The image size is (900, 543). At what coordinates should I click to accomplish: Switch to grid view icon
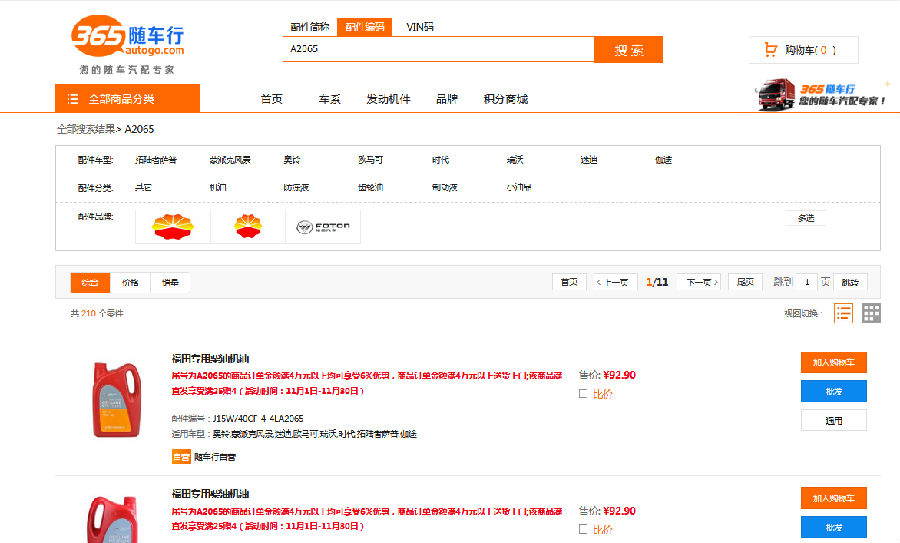click(871, 313)
